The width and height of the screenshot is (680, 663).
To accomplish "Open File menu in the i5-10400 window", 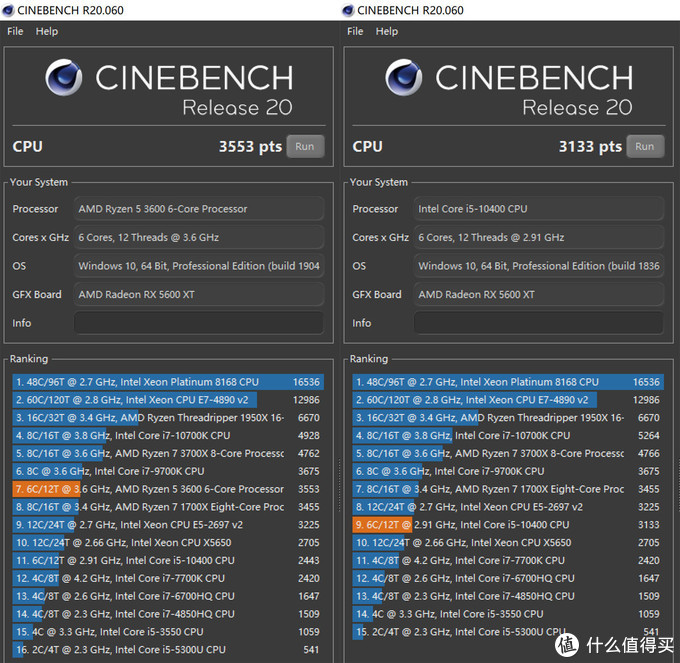I will [x=355, y=31].
